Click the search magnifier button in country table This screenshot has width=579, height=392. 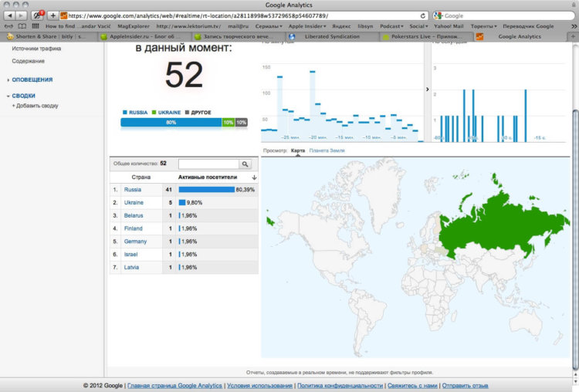(245, 164)
